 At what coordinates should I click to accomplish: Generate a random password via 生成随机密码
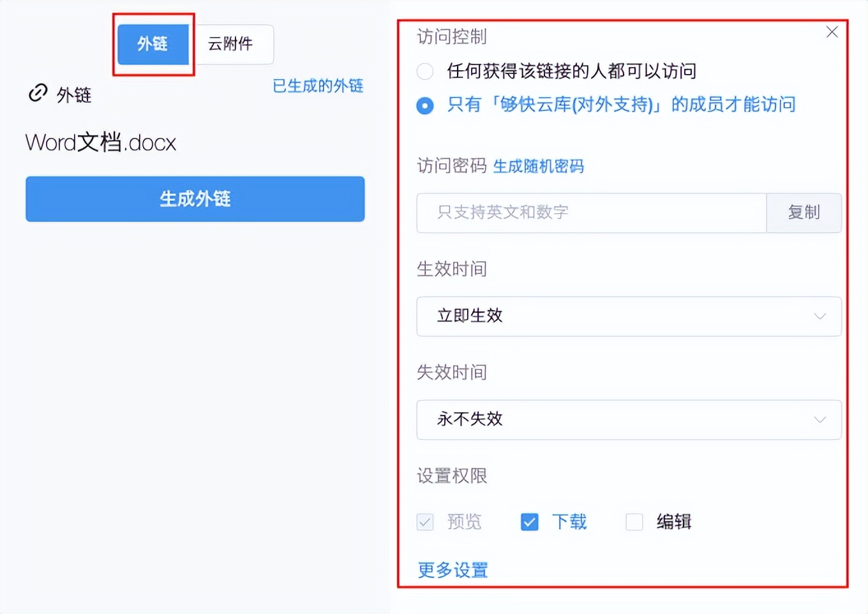pos(538,166)
